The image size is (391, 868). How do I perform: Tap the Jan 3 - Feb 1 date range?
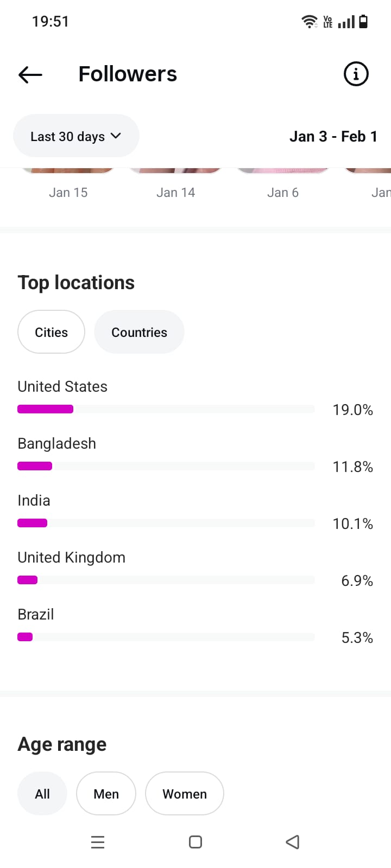tap(333, 136)
